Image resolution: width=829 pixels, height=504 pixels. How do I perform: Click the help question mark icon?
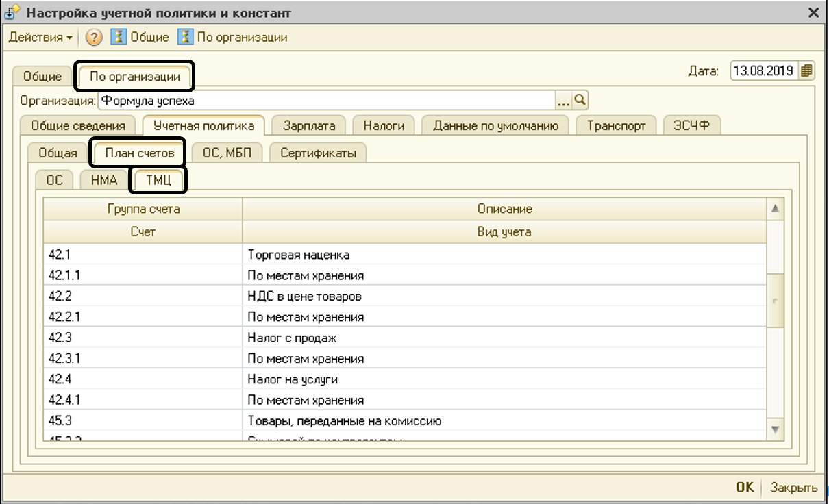95,38
